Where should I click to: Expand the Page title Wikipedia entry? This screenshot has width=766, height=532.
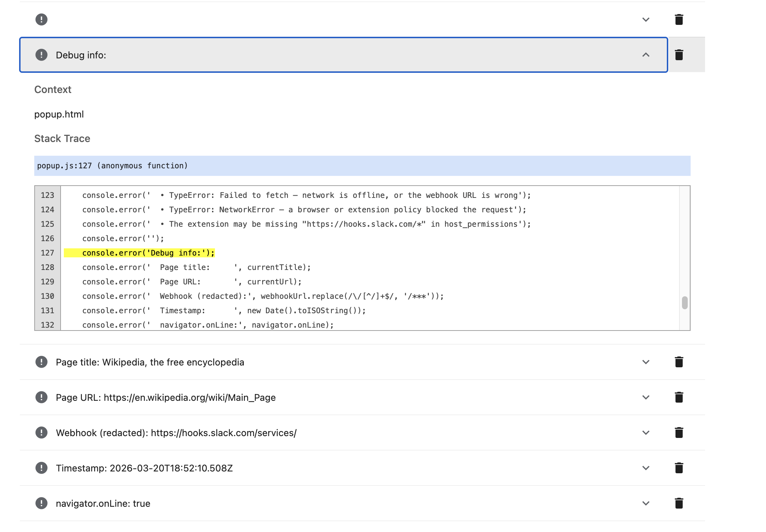646,362
